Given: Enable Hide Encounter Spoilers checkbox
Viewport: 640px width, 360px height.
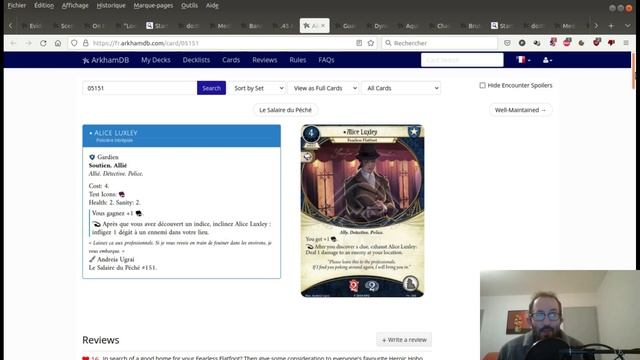Looking at the screenshot, I should (x=482, y=85).
